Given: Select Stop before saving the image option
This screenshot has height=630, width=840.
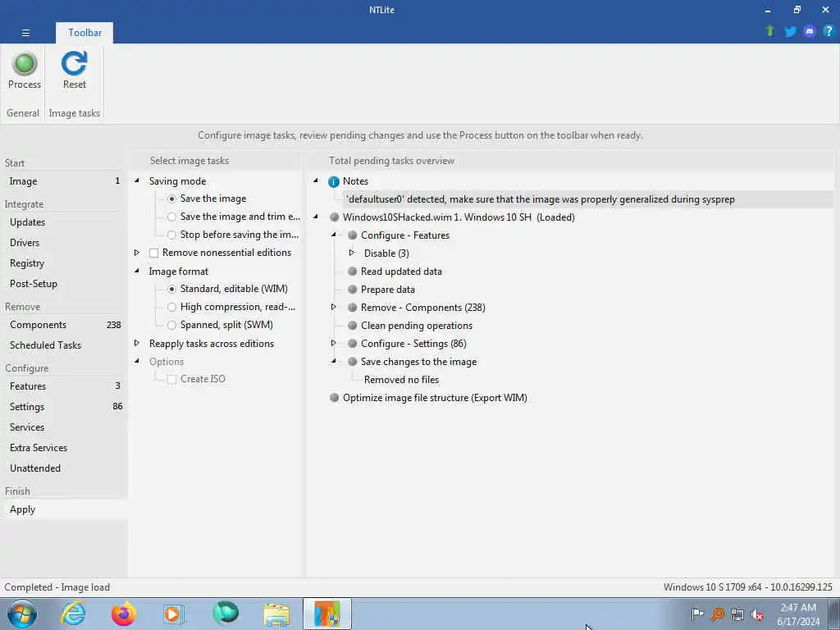Looking at the screenshot, I should tap(171, 235).
